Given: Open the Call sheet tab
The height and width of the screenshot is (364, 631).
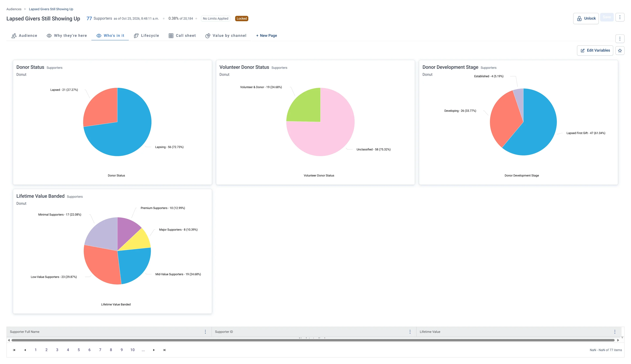Looking at the screenshot, I should pos(182,35).
